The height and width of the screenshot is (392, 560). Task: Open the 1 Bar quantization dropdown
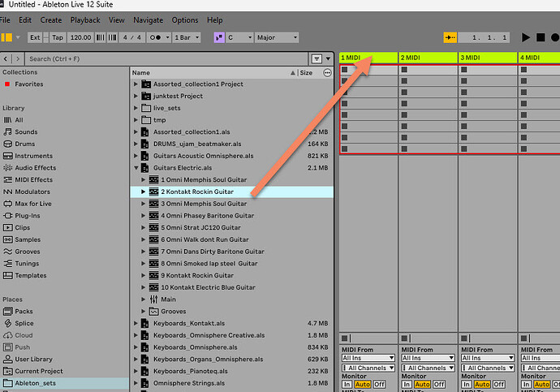pyautogui.click(x=186, y=37)
